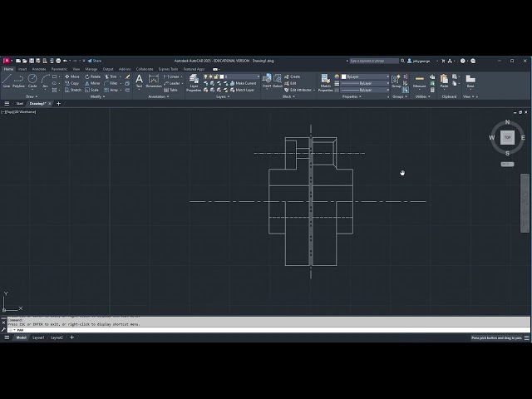532x399 pixels.
Task: Click the command line input
Action: (x=268, y=330)
